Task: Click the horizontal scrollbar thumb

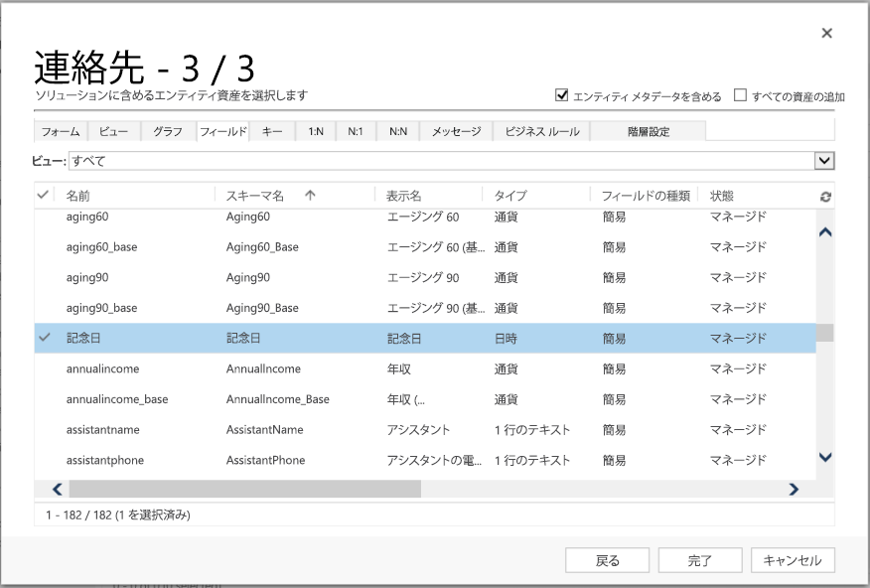Action: [244, 489]
